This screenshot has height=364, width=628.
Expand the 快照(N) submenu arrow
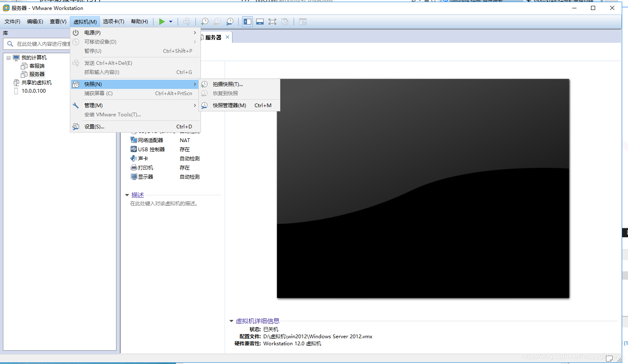coord(195,84)
